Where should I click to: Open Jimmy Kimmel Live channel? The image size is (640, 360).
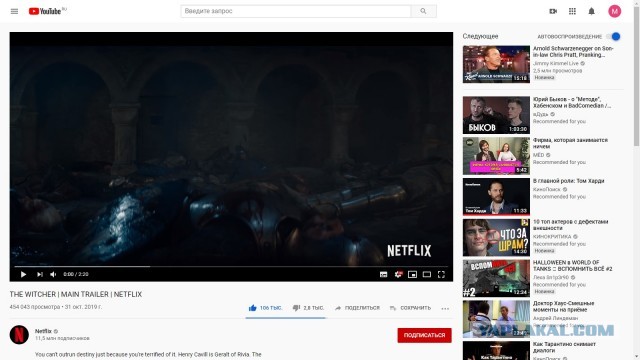(x=556, y=63)
